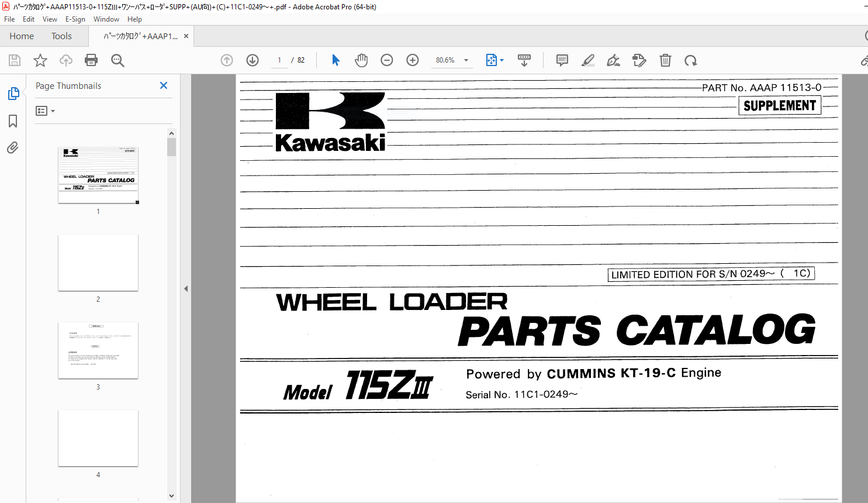Open thumbnail options menu dropdown
The height and width of the screenshot is (503, 868).
click(x=45, y=111)
